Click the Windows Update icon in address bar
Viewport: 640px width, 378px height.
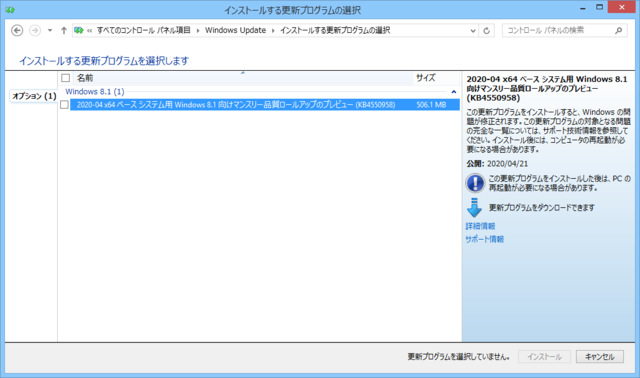click(x=79, y=31)
